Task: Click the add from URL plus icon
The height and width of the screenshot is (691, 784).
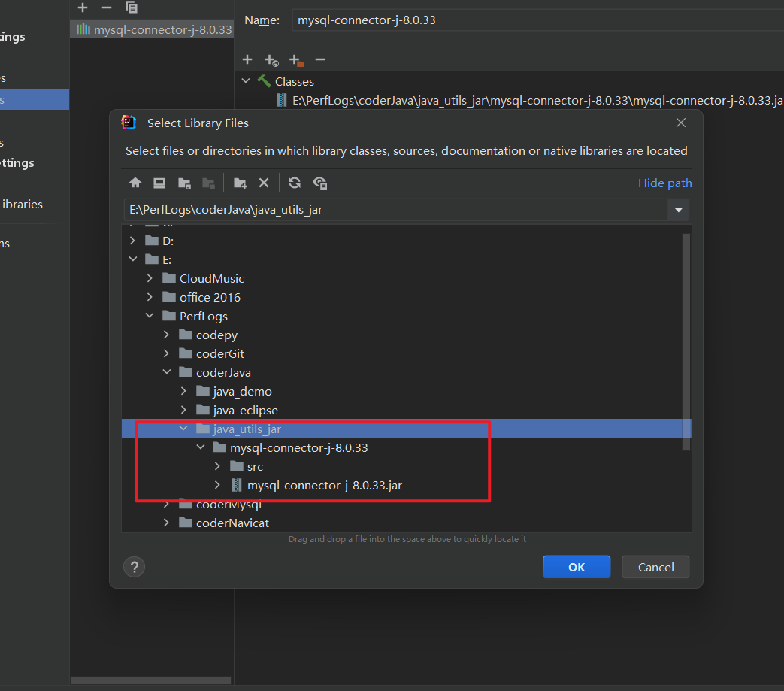Action: (271, 60)
